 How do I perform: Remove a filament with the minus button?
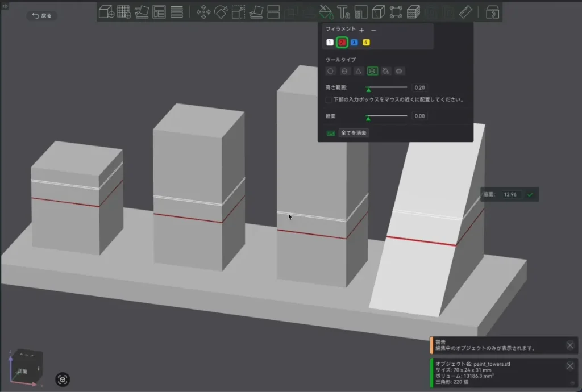[x=373, y=30]
